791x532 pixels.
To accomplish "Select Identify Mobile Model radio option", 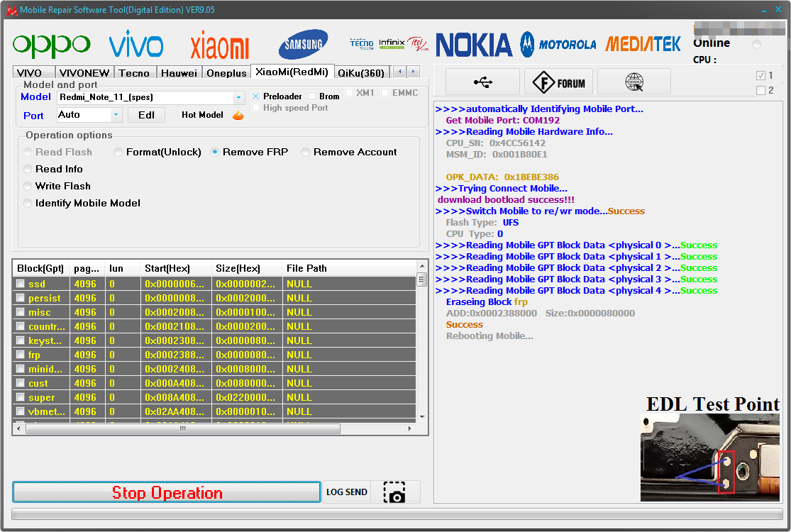I will pyautogui.click(x=28, y=204).
